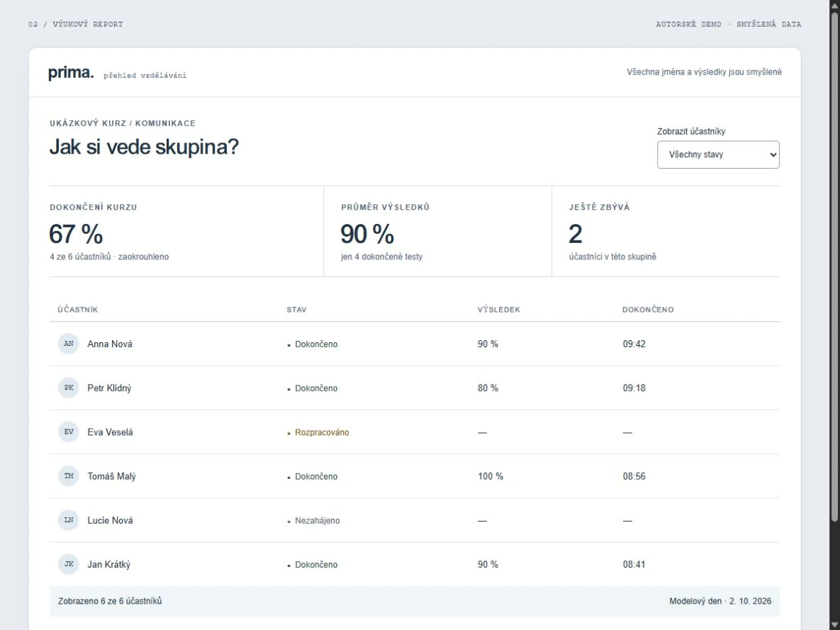Click the přehled vzdělávání subtitle
Viewport: 840px width, 630px height.
(145, 76)
